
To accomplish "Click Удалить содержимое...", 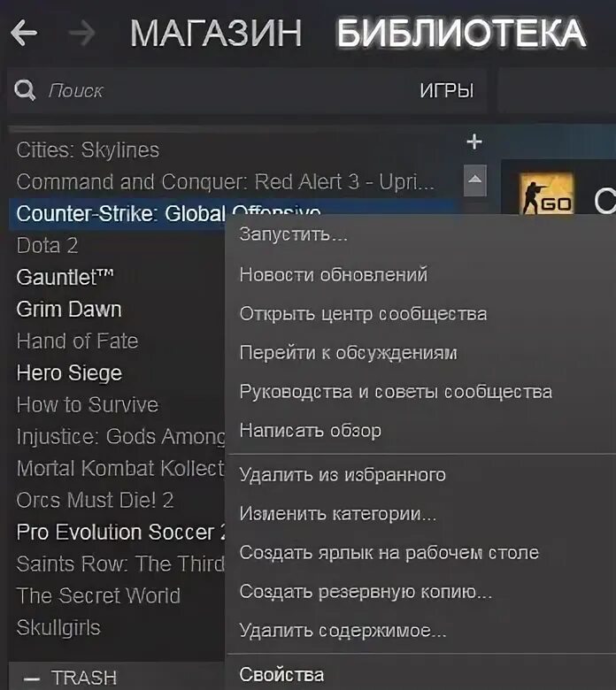I will pos(343,631).
